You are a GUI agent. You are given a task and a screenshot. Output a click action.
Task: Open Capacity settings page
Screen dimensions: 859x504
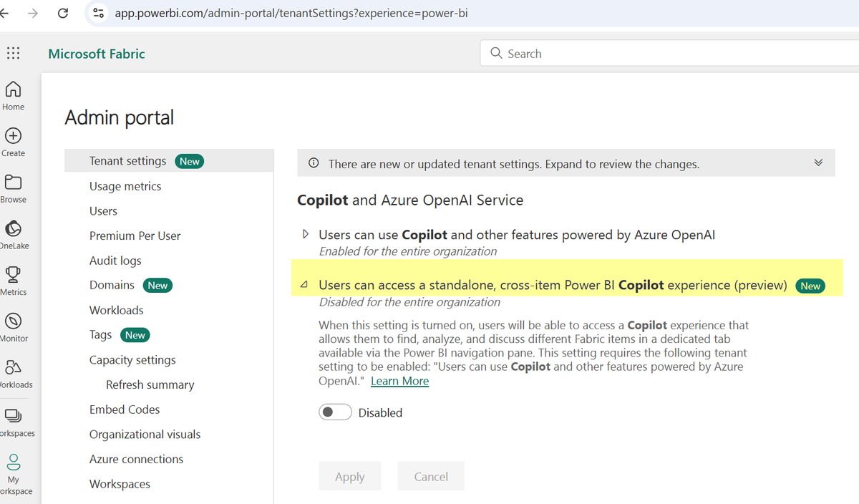click(132, 359)
